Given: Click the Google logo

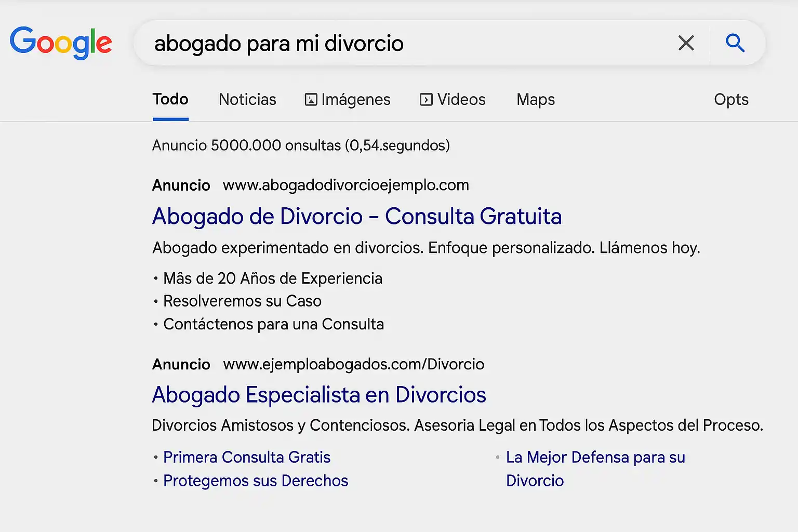Looking at the screenshot, I should [x=61, y=43].
